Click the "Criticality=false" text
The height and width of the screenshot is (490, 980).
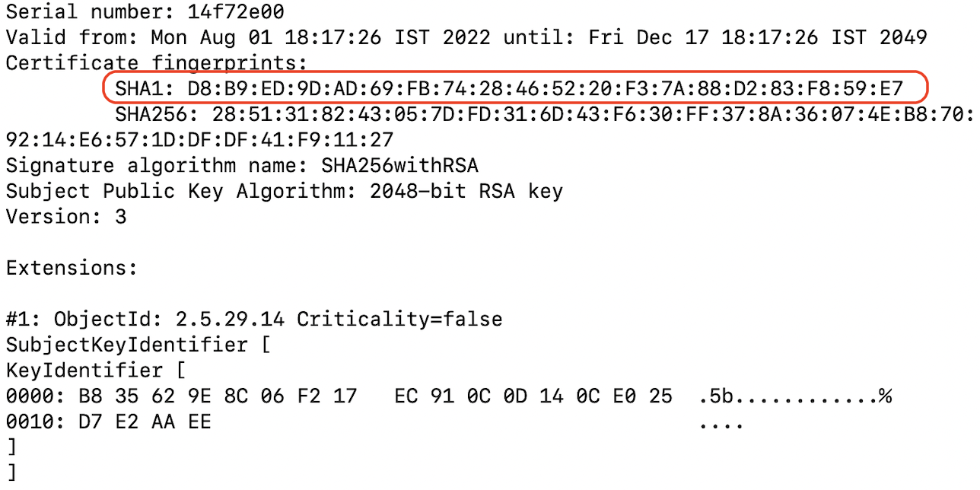tap(399, 319)
